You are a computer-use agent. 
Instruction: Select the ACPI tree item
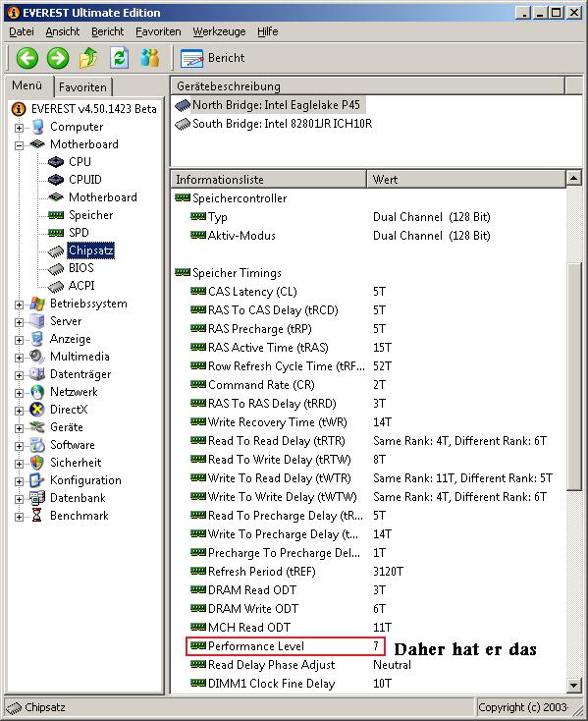(x=81, y=286)
